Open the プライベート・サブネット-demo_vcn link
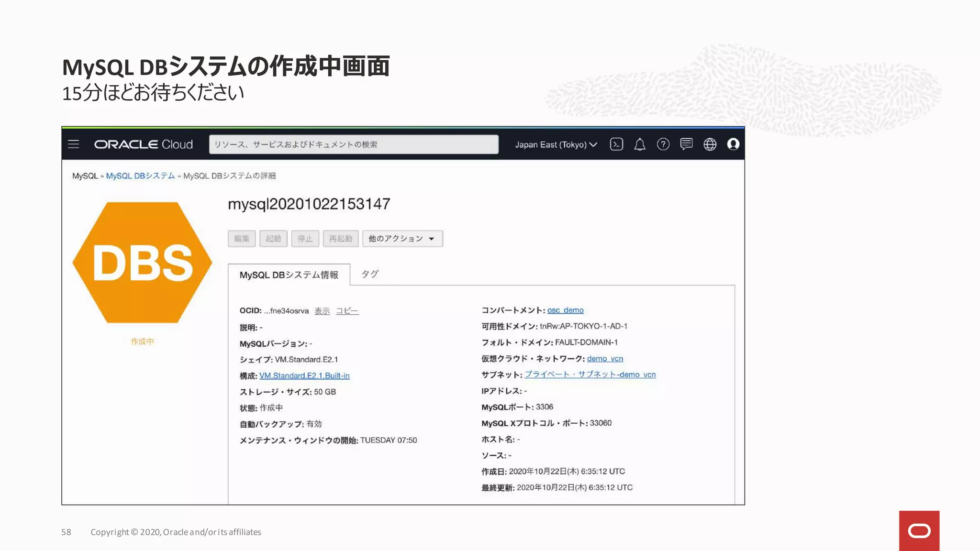Screen dimensions: 980x551 590,374
